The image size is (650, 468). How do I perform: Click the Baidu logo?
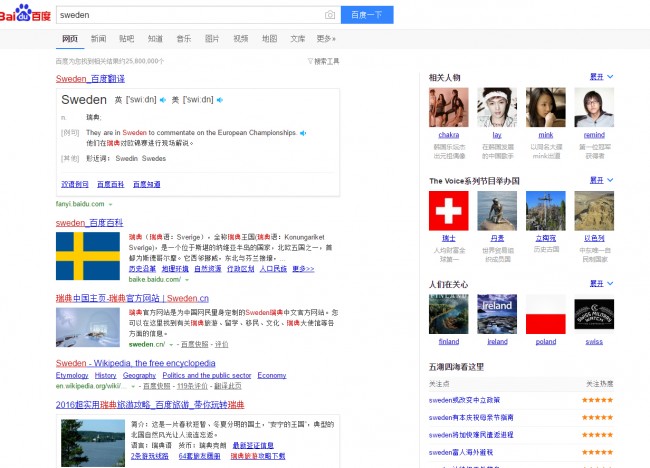pyautogui.click(x=25, y=14)
